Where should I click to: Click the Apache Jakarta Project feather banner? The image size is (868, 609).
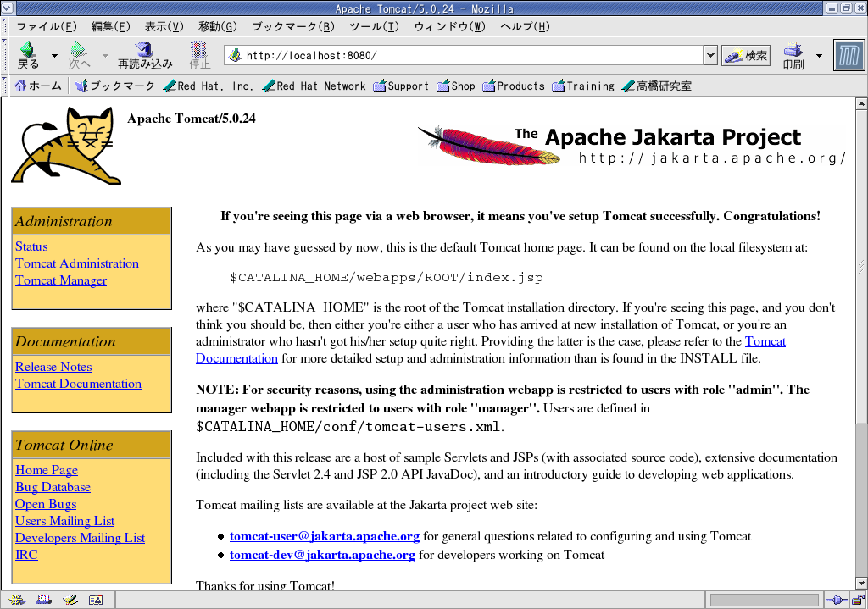[632, 146]
